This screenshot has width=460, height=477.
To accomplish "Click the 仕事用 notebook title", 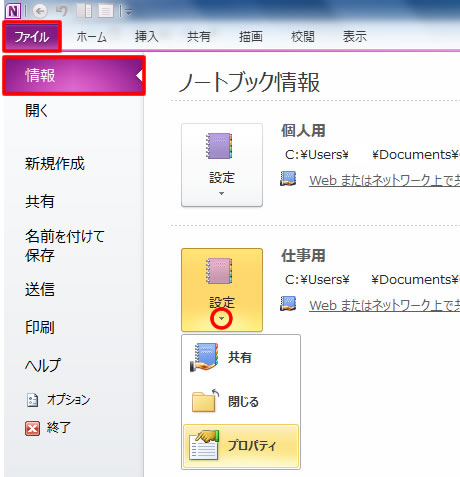I will coord(303,256).
